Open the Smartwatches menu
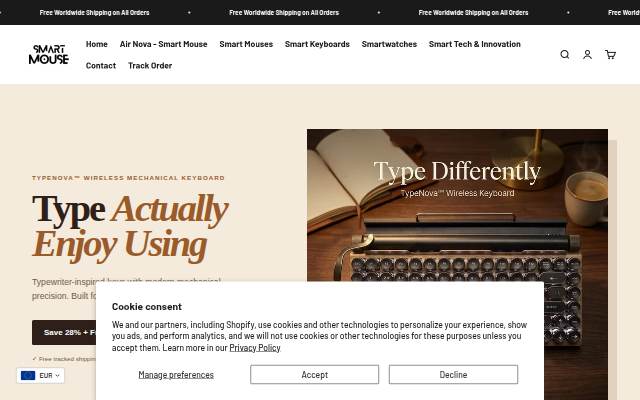 389,44
